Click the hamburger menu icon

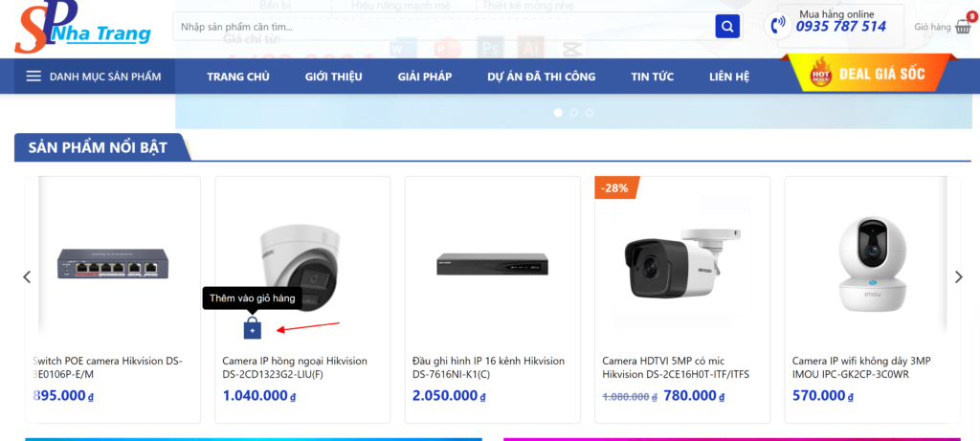(33, 77)
